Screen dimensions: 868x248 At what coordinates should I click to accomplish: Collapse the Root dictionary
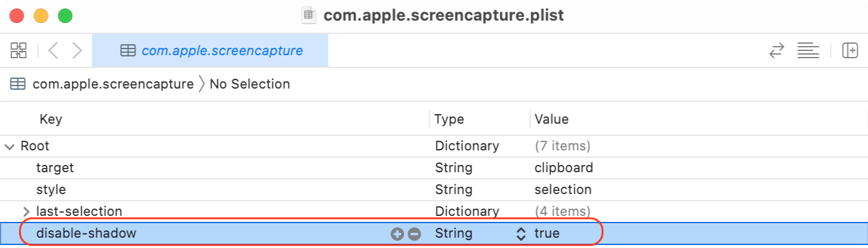click(9, 146)
